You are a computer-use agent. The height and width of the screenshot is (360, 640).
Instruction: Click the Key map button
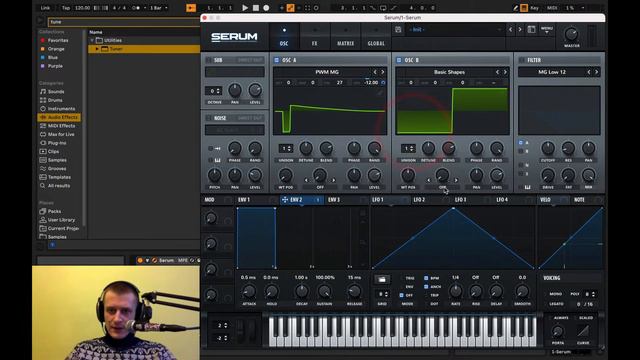pos(534,8)
